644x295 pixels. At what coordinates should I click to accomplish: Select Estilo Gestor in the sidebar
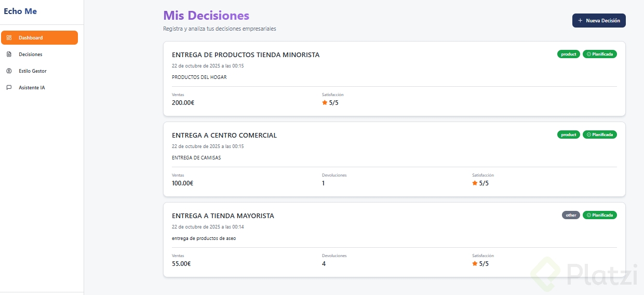[33, 71]
